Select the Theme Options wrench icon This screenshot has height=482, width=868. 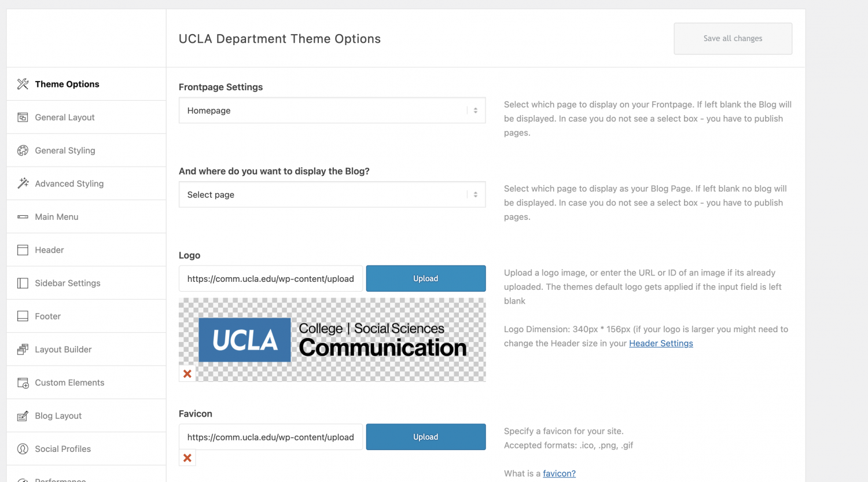pyautogui.click(x=22, y=84)
